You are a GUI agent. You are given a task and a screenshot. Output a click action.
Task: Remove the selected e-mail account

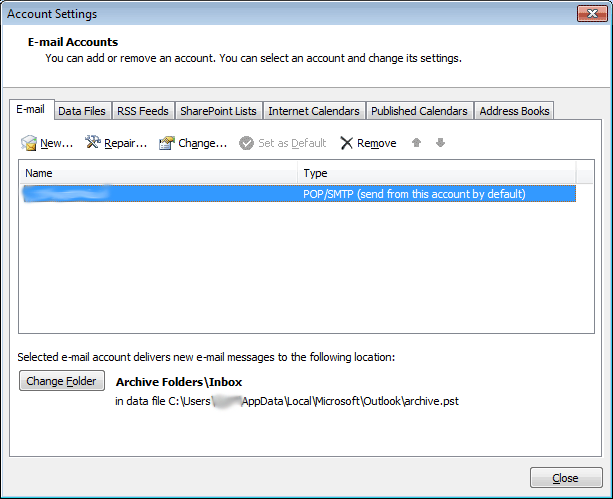pyautogui.click(x=368, y=143)
